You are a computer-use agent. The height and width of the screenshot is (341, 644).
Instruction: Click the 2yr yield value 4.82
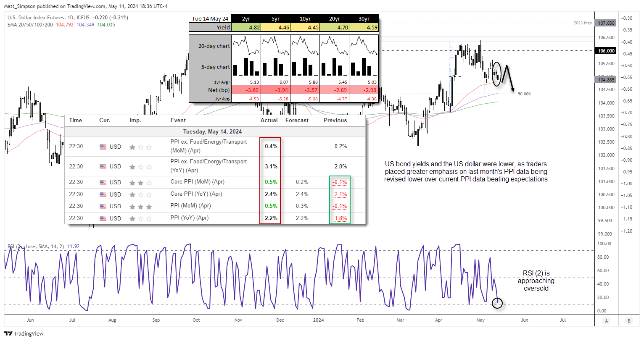[x=246, y=27]
